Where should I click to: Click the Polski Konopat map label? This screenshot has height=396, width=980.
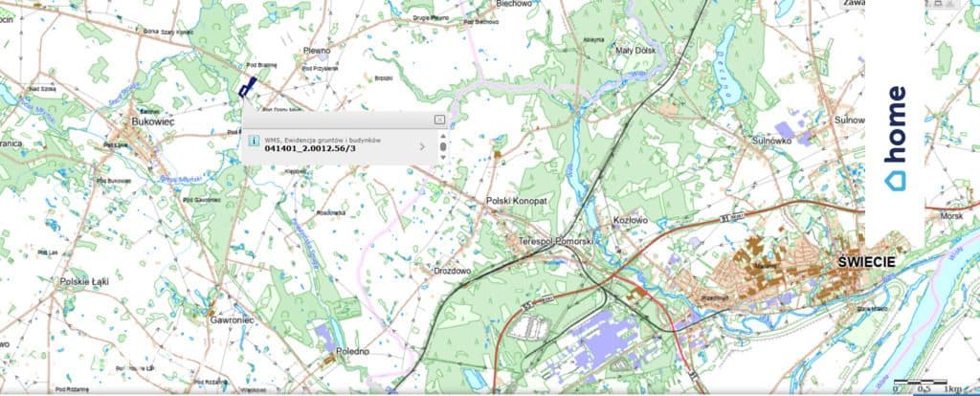pos(516,201)
